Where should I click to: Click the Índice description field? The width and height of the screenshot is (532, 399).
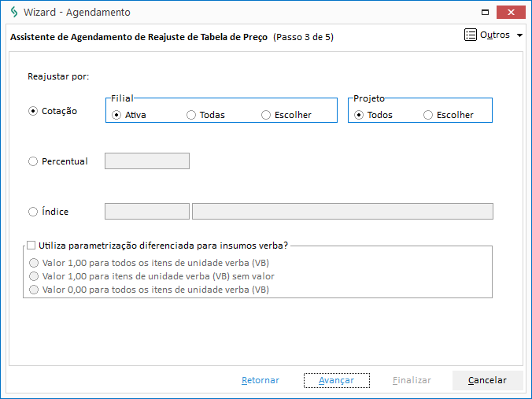pyautogui.click(x=342, y=212)
